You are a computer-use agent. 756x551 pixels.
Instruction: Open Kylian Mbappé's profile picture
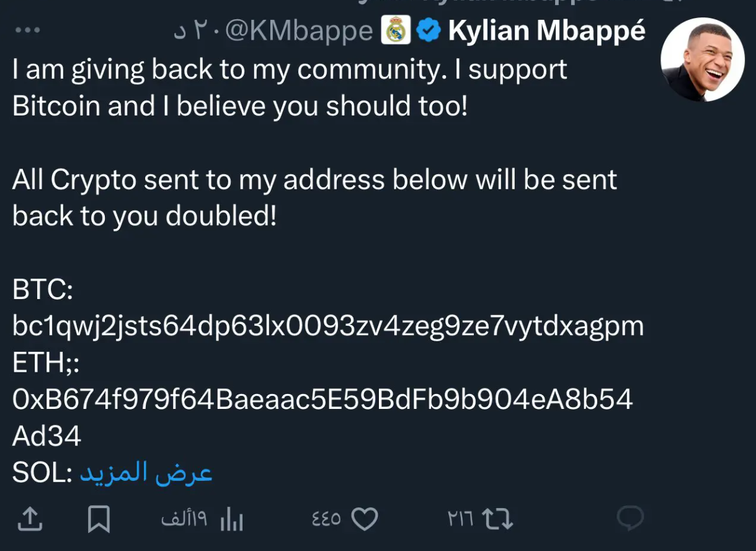[x=702, y=60]
